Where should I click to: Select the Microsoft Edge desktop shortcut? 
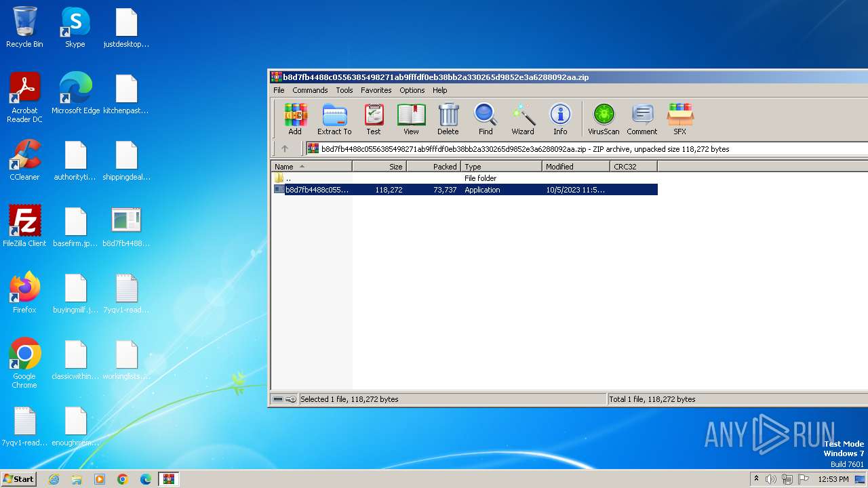click(75, 94)
